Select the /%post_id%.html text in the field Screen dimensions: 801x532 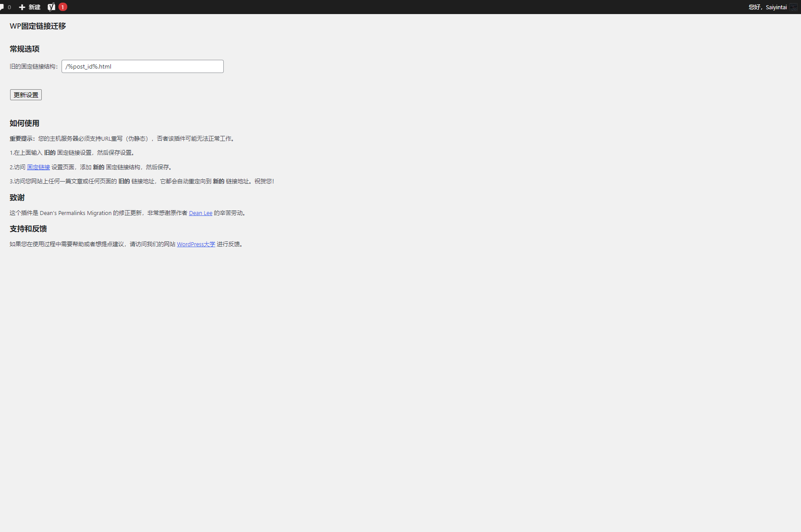(x=88, y=66)
